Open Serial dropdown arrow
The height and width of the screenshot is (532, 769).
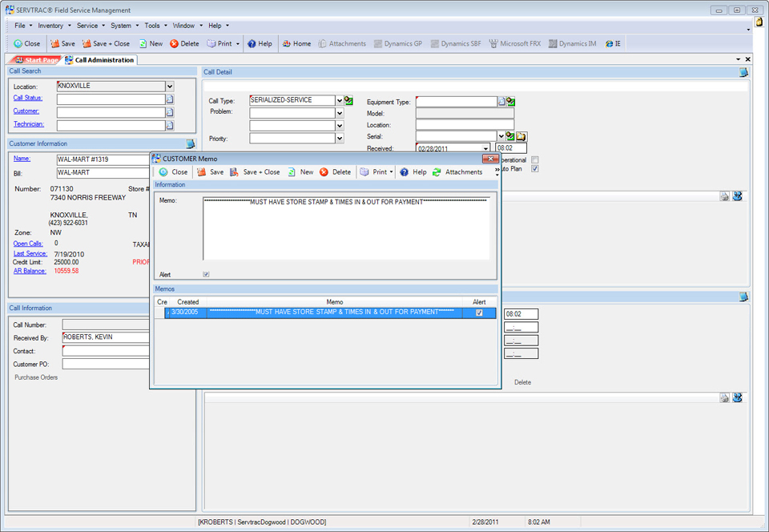(x=501, y=136)
